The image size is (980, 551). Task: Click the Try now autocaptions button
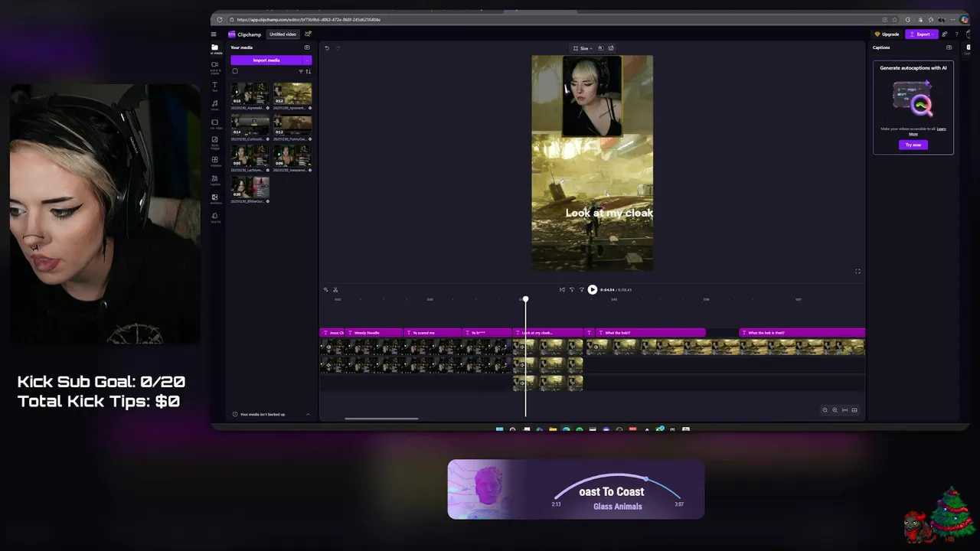point(913,145)
